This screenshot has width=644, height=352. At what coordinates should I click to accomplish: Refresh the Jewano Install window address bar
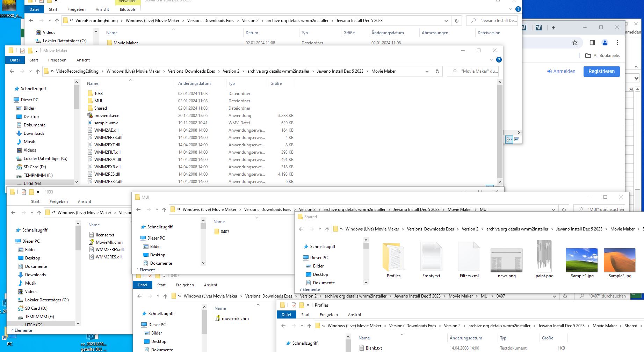[456, 21]
